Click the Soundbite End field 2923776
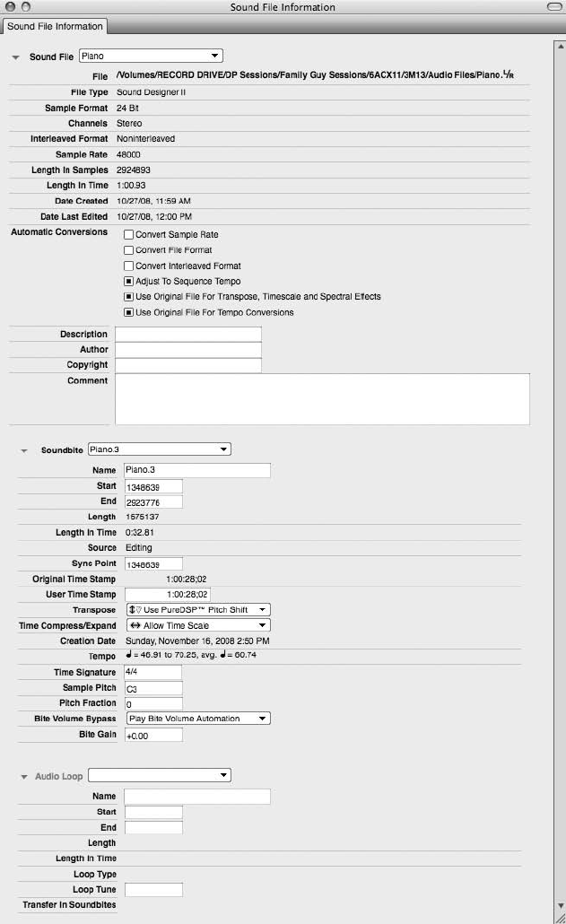The height and width of the screenshot is (924, 566). tap(153, 502)
